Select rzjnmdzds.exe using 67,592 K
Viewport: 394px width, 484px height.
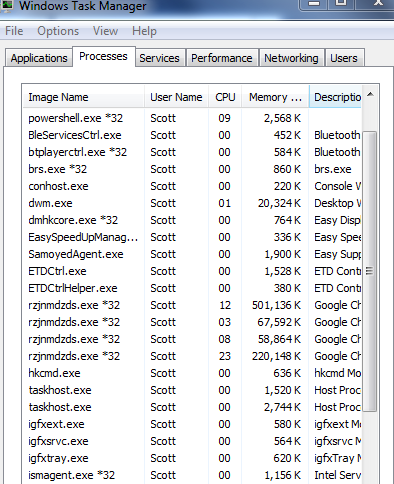[192, 322]
